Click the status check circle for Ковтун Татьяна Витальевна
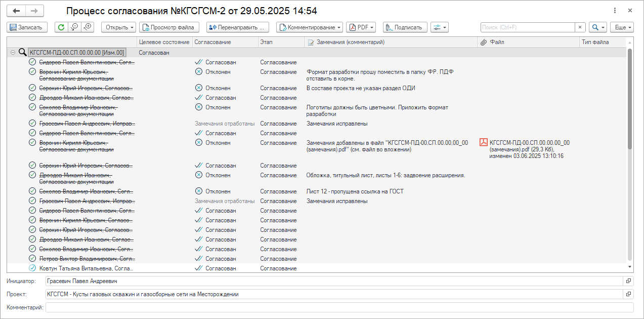This screenshot has width=644, height=319. [x=32, y=268]
